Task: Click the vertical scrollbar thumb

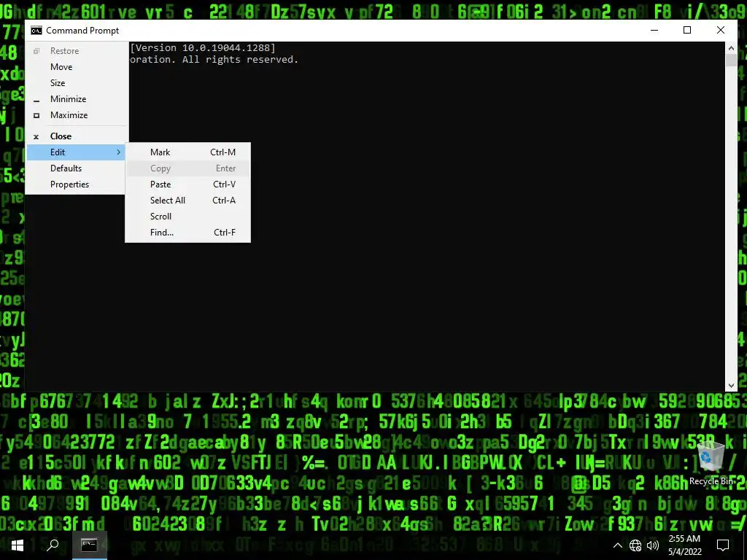Action: tap(731, 61)
